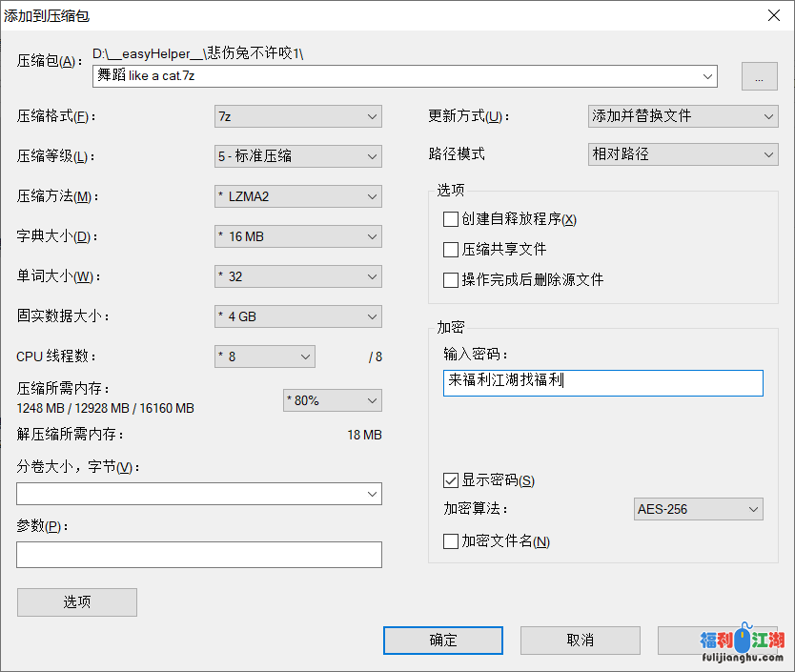This screenshot has width=795, height=672.
Task: Expand the AES-256 encryption algorithm dropdown
Action: 753,509
